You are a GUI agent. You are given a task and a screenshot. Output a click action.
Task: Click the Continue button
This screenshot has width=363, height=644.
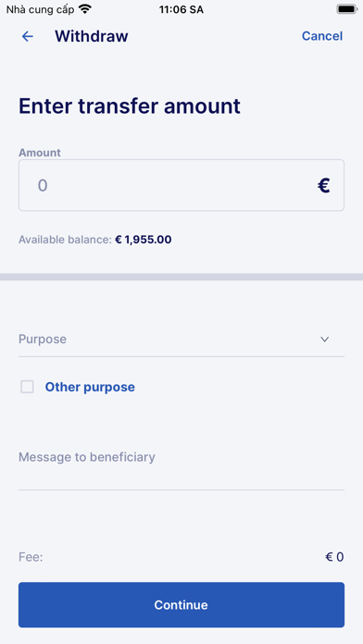coord(181,604)
